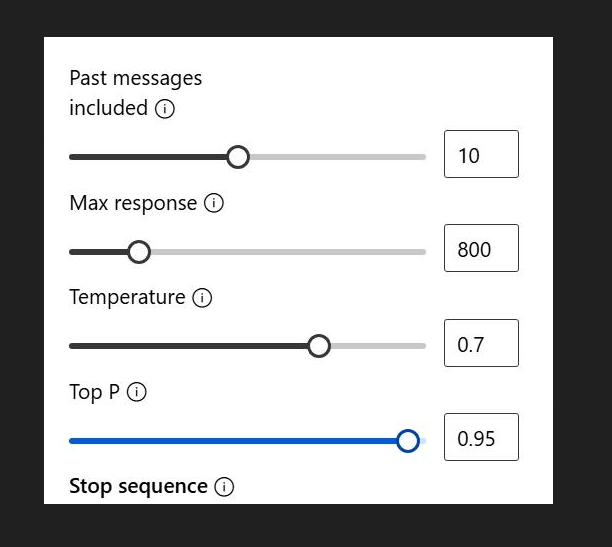
Task: Click the Temperature slider handle
Action: click(319, 346)
